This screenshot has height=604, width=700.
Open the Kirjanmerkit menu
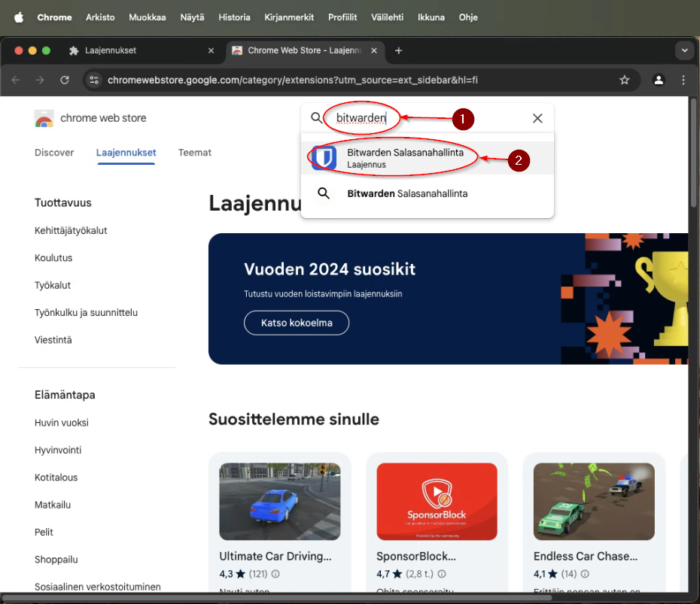289,17
